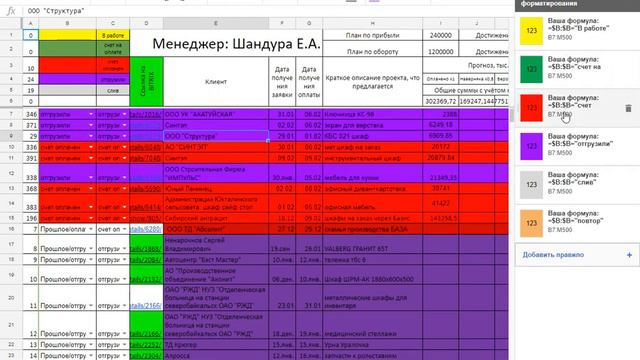Open status dropdown in row 10 column B
640x360 pixels.
click(x=91, y=147)
